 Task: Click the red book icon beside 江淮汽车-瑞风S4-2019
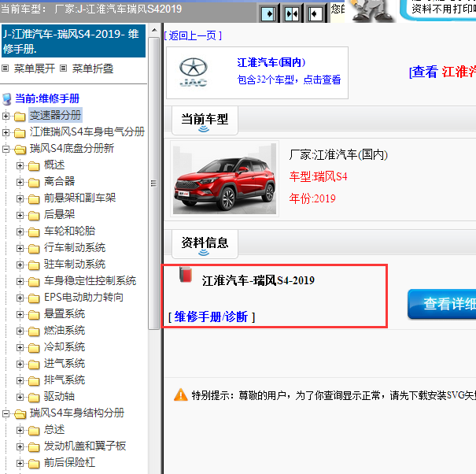click(x=186, y=275)
